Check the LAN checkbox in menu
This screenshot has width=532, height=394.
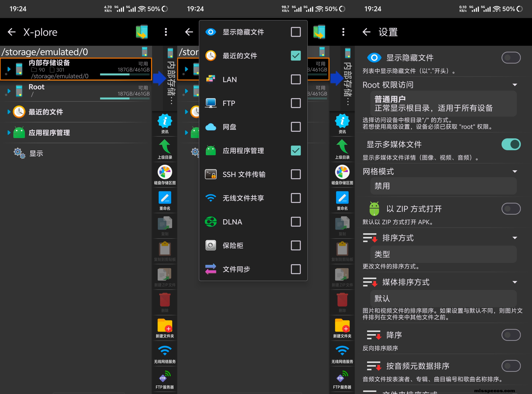click(295, 79)
